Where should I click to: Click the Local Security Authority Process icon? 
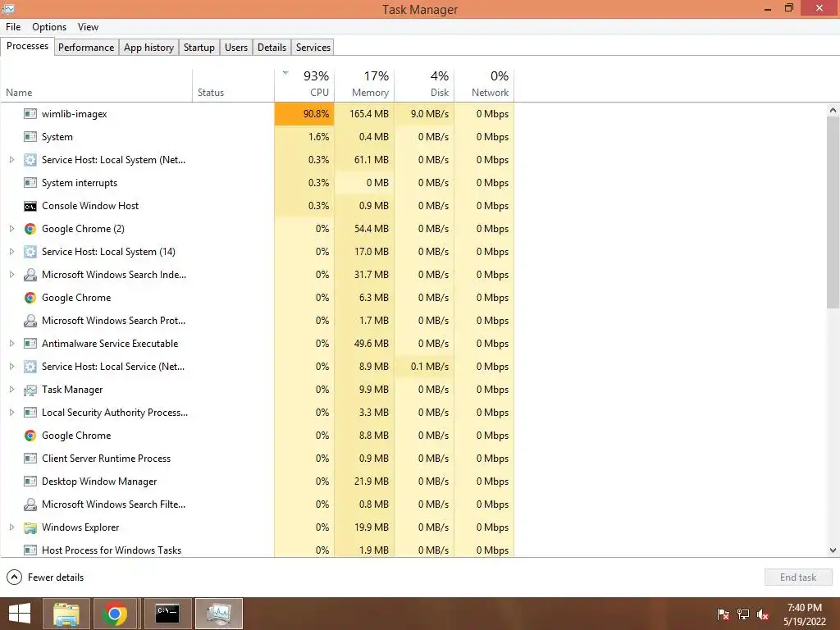tap(30, 413)
